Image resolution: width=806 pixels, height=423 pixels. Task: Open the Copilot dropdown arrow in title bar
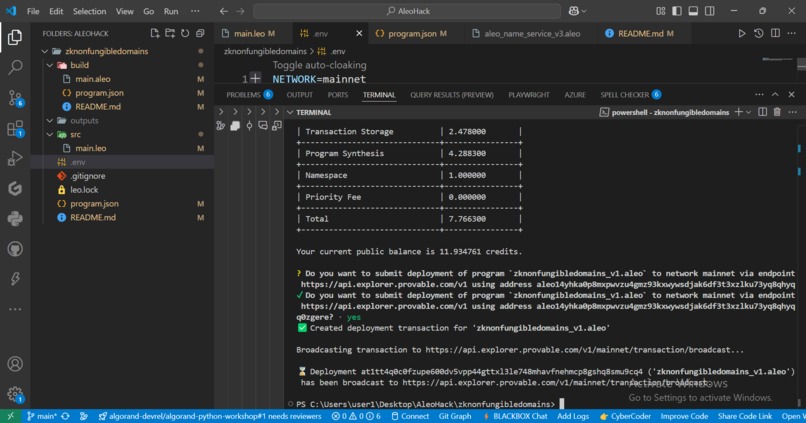click(x=584, y=11)
